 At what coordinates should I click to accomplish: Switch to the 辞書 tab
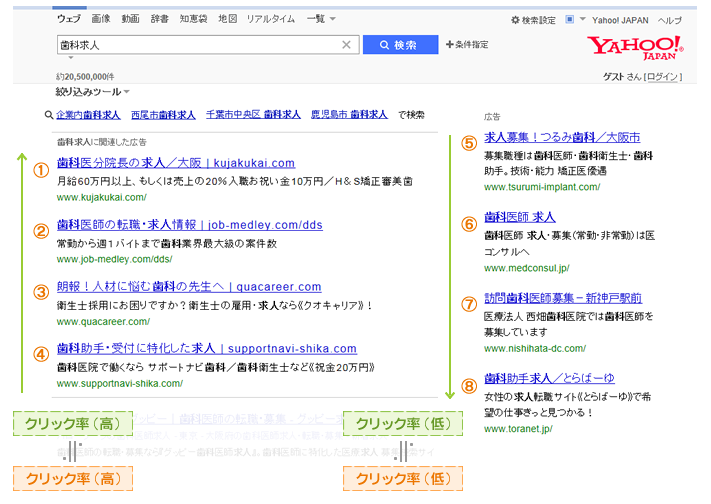(160, 19)
